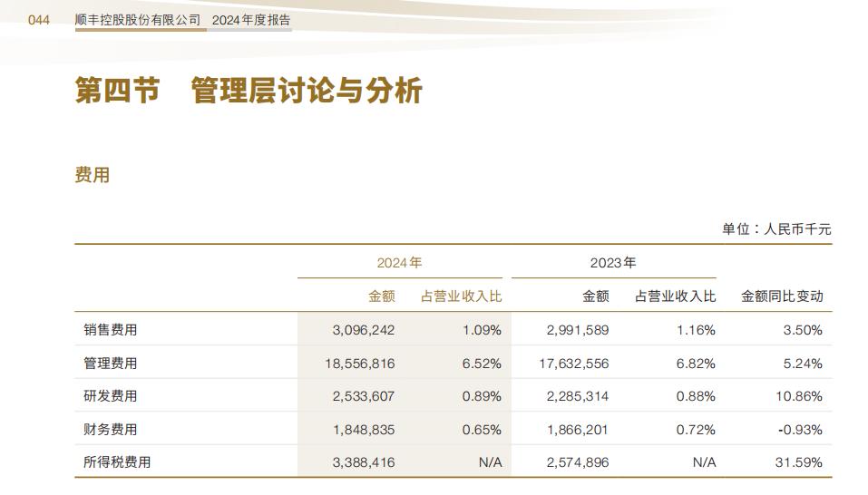
Task: Click value 1,848,835 in 财务费用 row
Action: [x=364, y=429]
